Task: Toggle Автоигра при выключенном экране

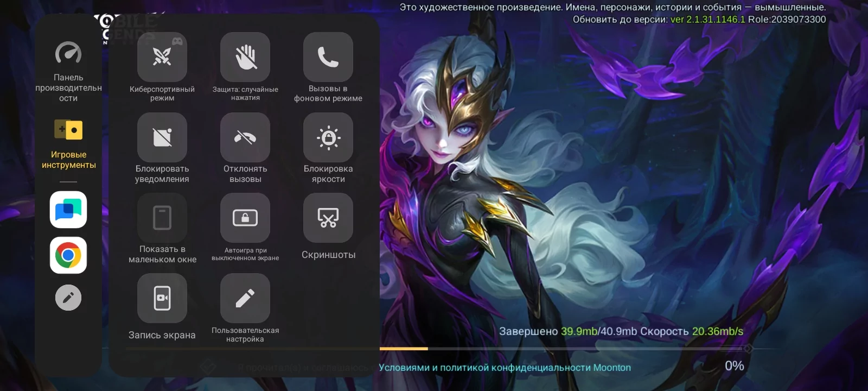Action: (x=245, y=218)
